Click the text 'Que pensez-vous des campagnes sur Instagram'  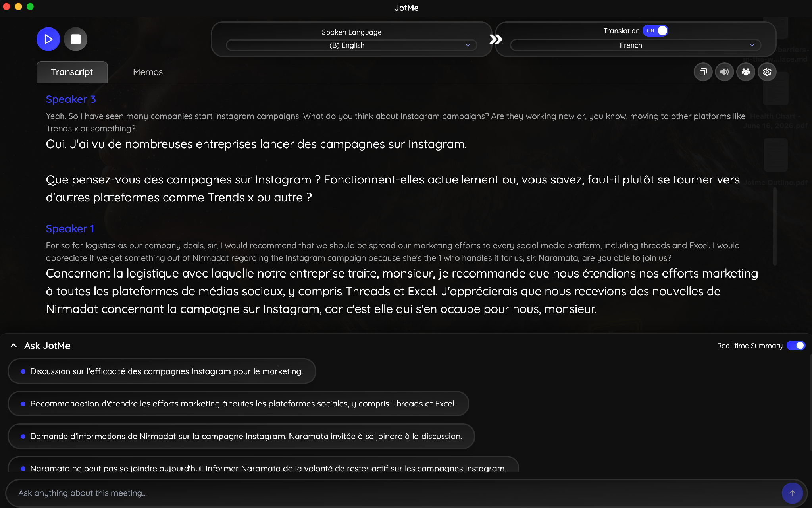point(393,188)
